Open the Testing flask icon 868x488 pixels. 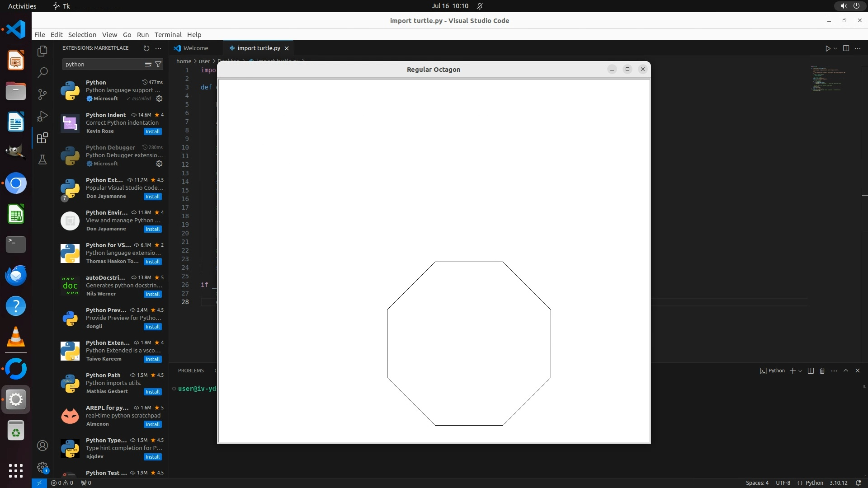42,160
